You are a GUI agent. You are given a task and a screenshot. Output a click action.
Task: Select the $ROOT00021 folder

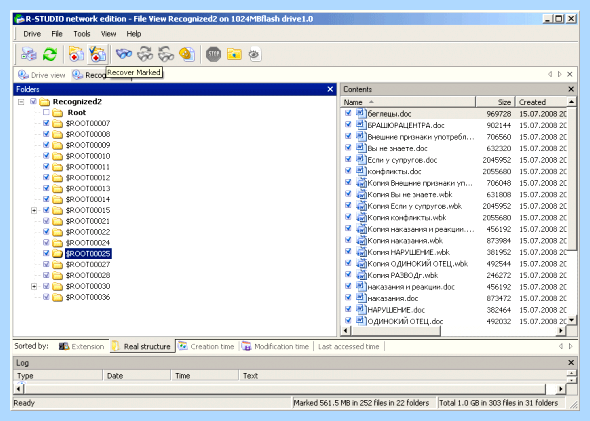pos(88,221)
